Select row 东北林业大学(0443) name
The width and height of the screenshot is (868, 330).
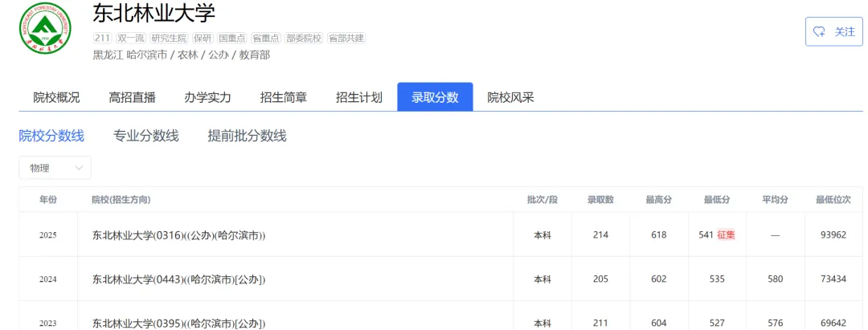click(178, 279)
